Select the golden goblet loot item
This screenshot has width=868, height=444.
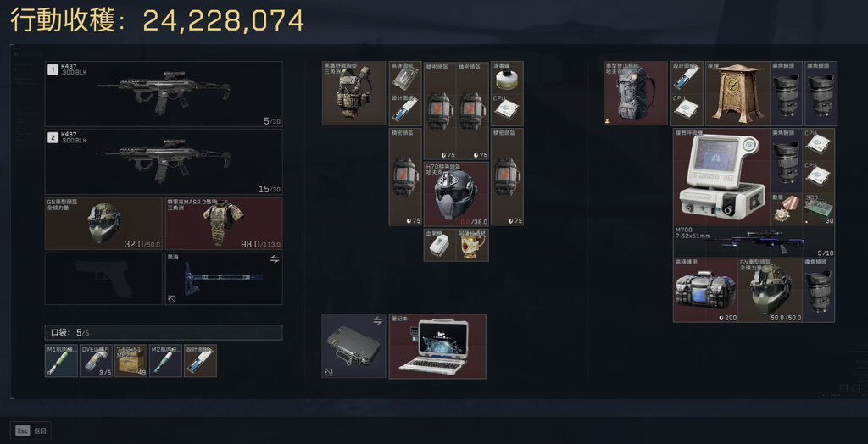[473, 245]
